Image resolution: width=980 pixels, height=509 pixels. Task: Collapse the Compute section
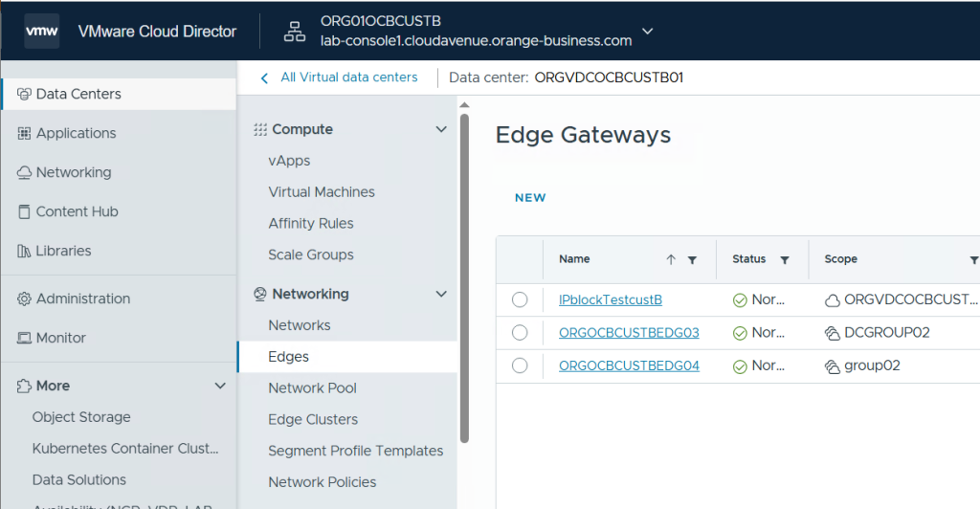(x=441, y=129)
